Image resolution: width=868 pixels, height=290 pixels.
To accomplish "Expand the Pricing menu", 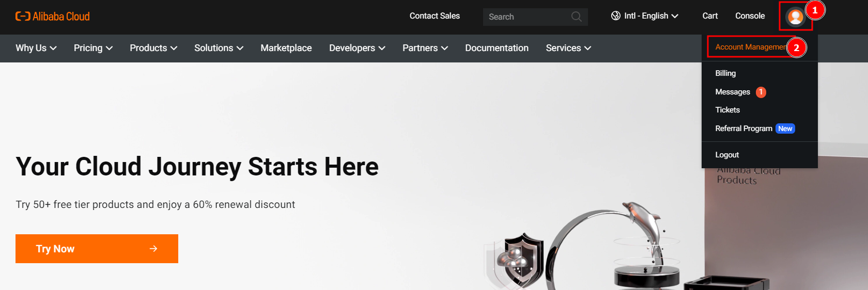I will (93, 48).
